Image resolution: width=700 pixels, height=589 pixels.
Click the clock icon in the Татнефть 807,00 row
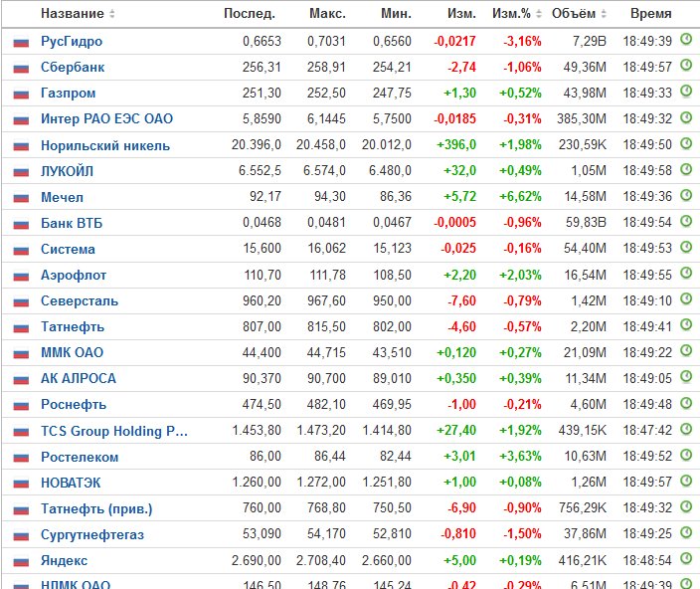coord(686,324)
